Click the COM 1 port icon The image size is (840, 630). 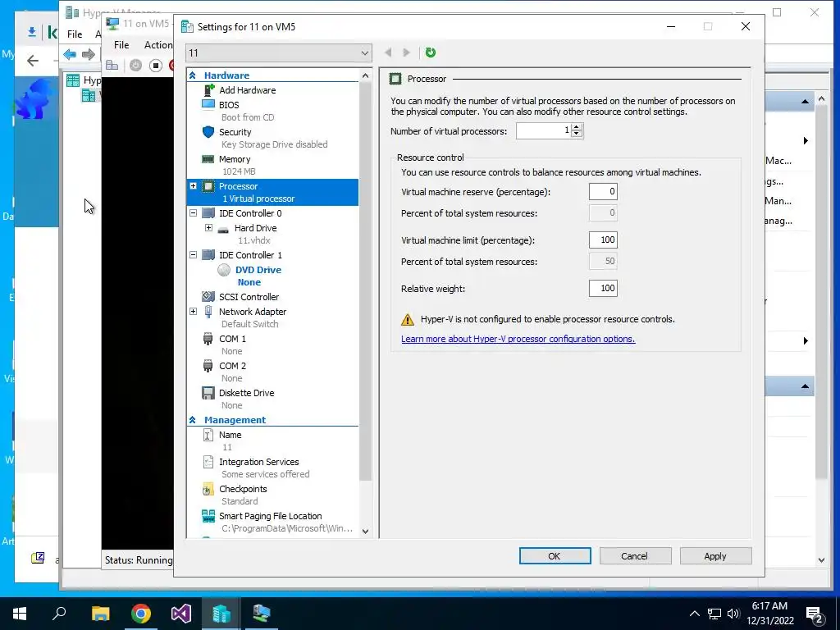(208, 339)
